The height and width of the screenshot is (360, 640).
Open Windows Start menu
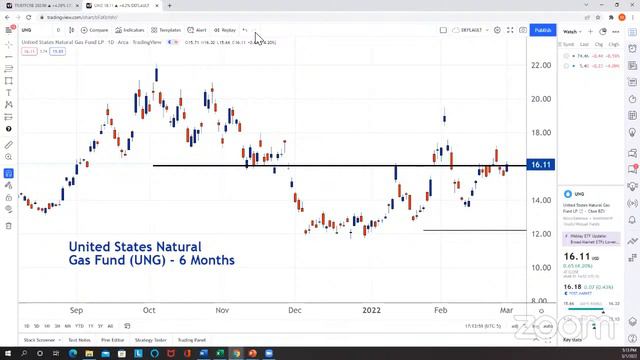click(x=8, y=353)
